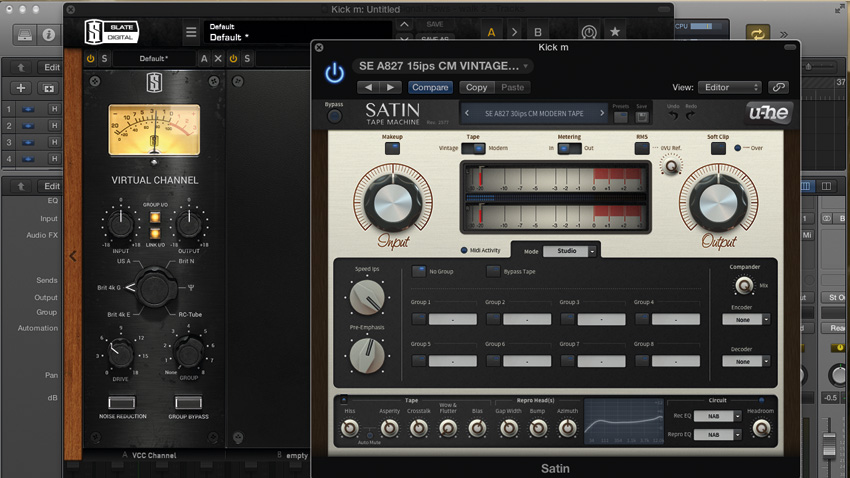Open the Rec EQ NAB dropdown
The image size is (850, 478).
tap(718, 416)
